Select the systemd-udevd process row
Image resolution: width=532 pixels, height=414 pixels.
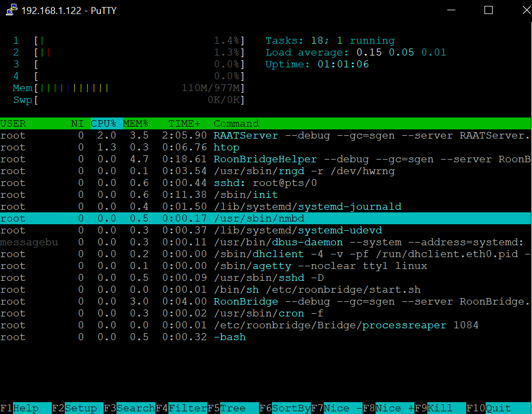[x=265, y=230]
